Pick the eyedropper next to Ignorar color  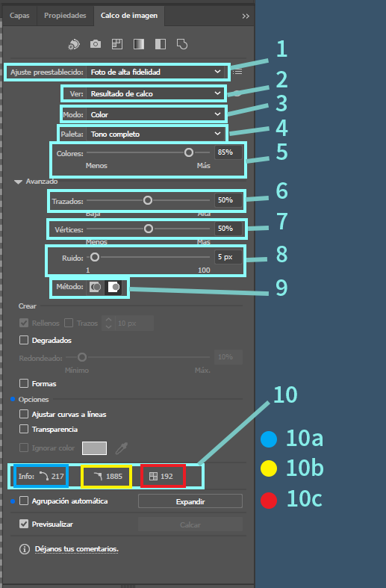point(122,448)
